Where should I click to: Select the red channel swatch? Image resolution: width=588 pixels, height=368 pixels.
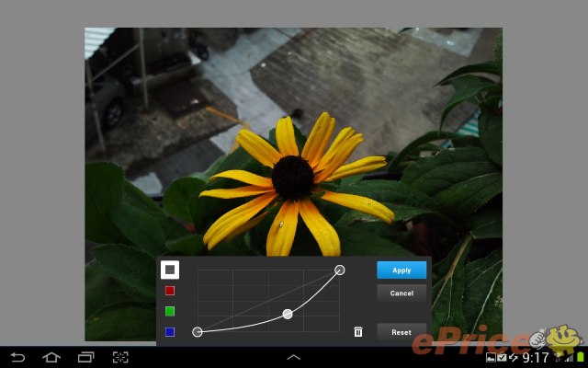coord(170,291)
